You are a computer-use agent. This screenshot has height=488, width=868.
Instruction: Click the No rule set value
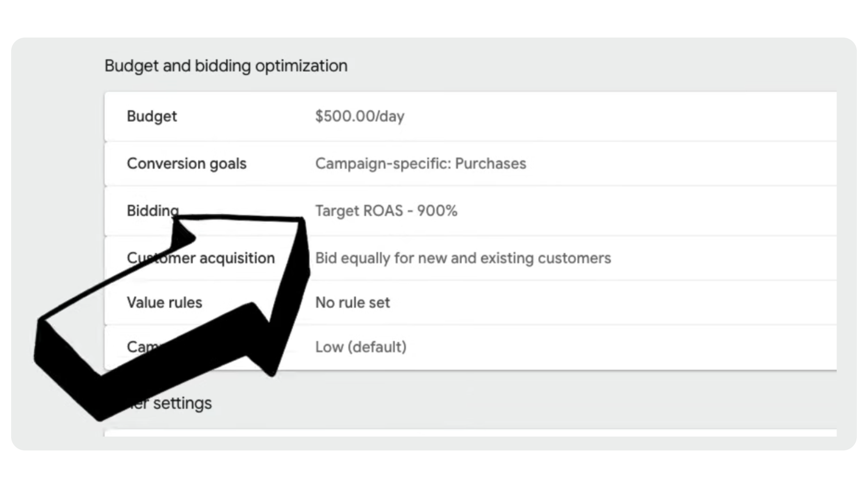pos(352,303)
